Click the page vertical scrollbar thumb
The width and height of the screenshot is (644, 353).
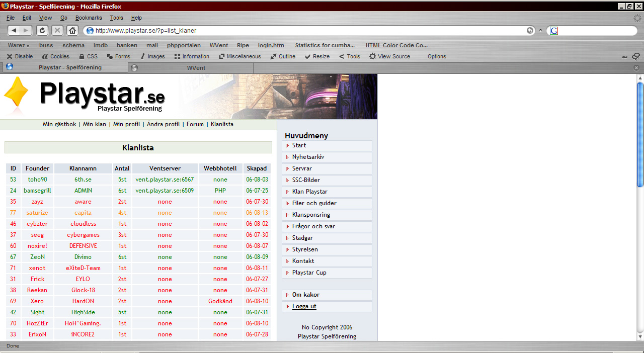(640, 136)
